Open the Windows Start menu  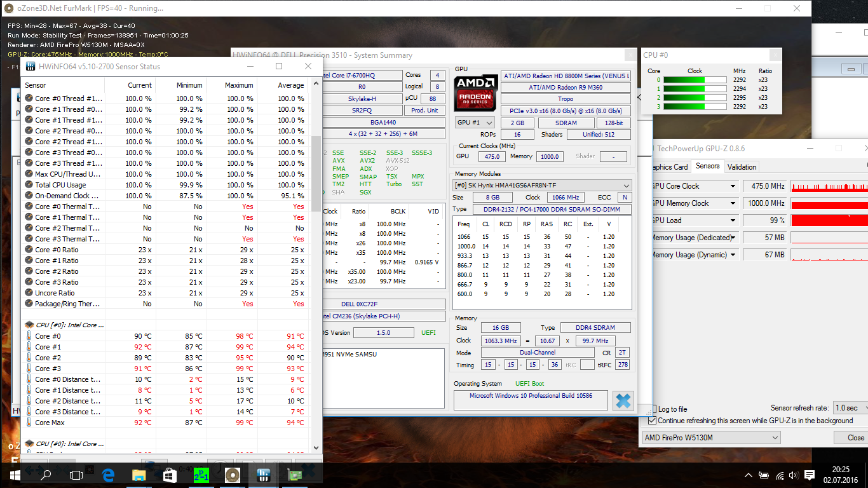click(x=15, y=475)
